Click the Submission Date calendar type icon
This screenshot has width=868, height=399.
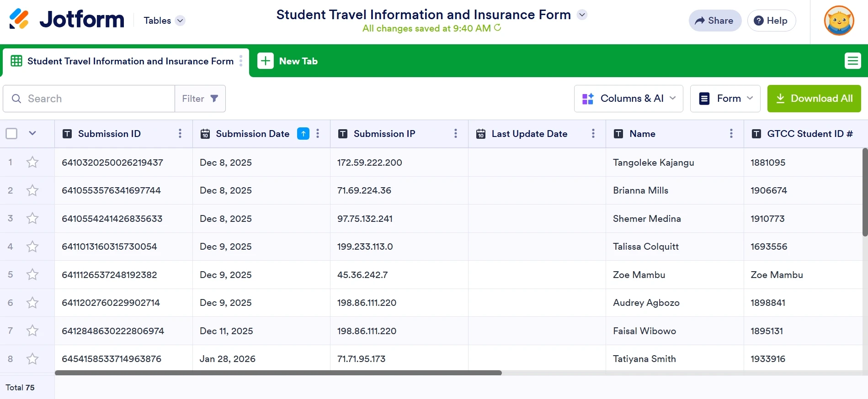click(x=205, y=134)
